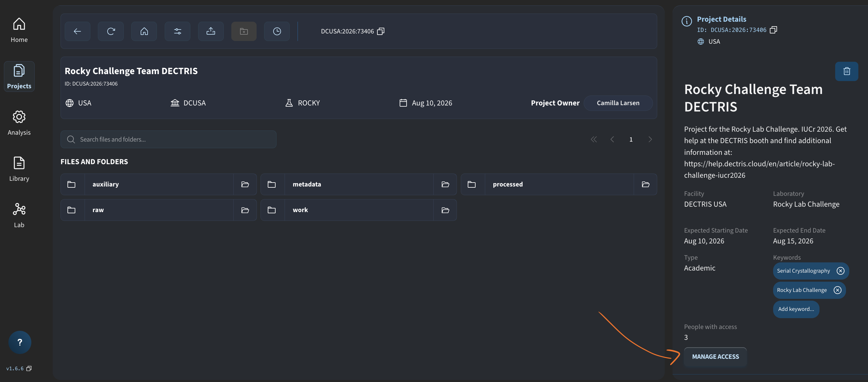Select the work folder row
The image size is (868, 382).
click(358, 210)
